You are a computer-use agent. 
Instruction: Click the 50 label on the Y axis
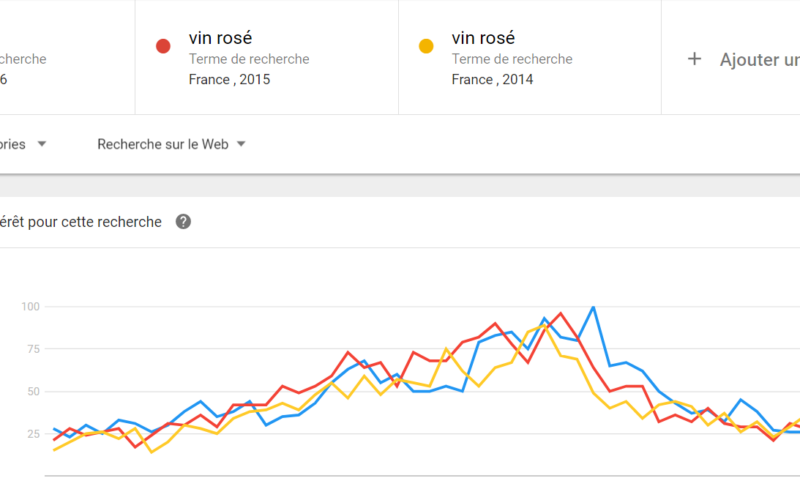pyautogui.click(x=33, y=392)
